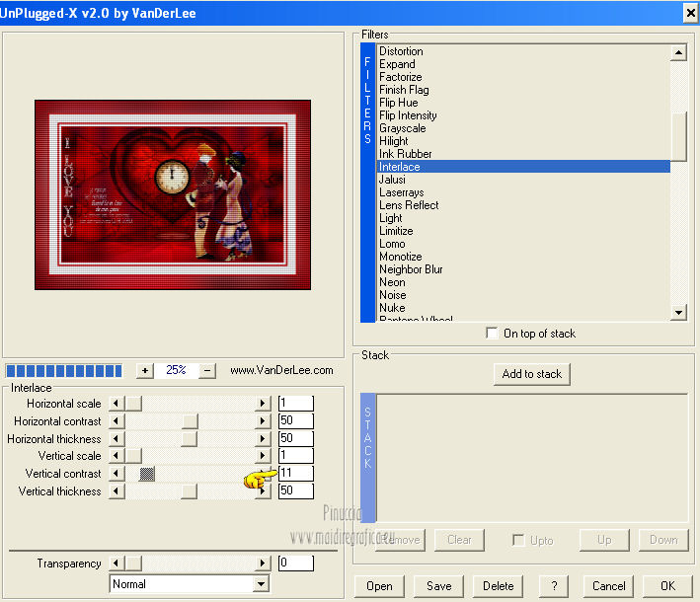Screen dimensions: 700x602
Task: Toggle the Upto checkbox
Action: click(518, 540)
